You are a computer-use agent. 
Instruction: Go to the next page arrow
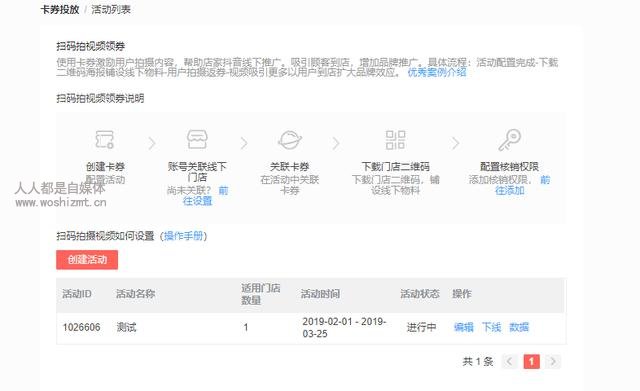click(x=553, y=361)
